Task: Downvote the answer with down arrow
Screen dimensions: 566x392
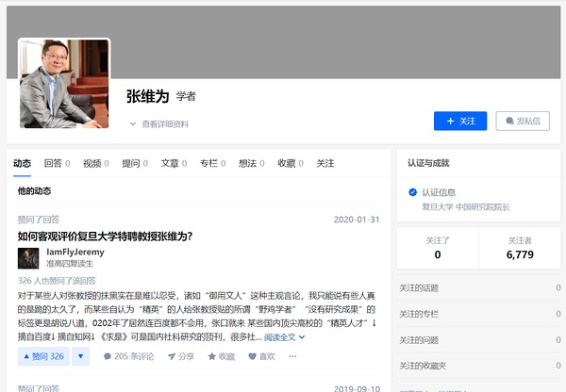Action: [81, 356]
